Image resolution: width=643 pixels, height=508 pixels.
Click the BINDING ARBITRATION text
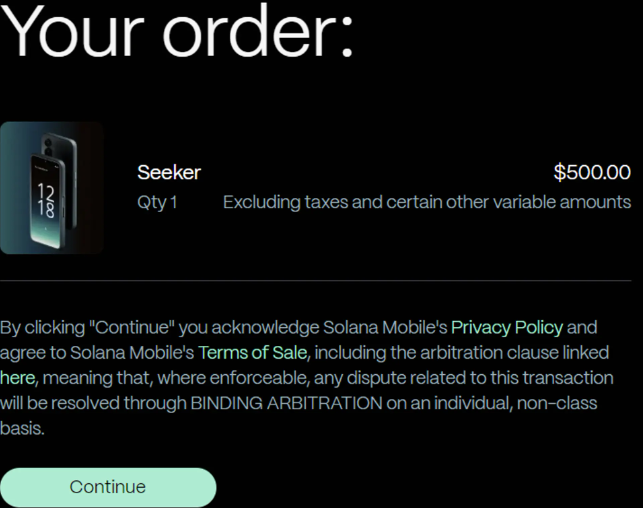(286, 403)
